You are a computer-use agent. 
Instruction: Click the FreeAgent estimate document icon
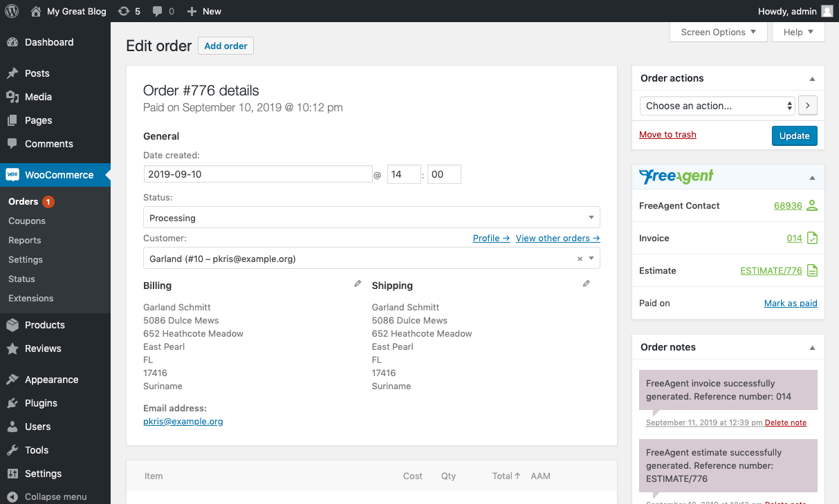coord(812,270)
